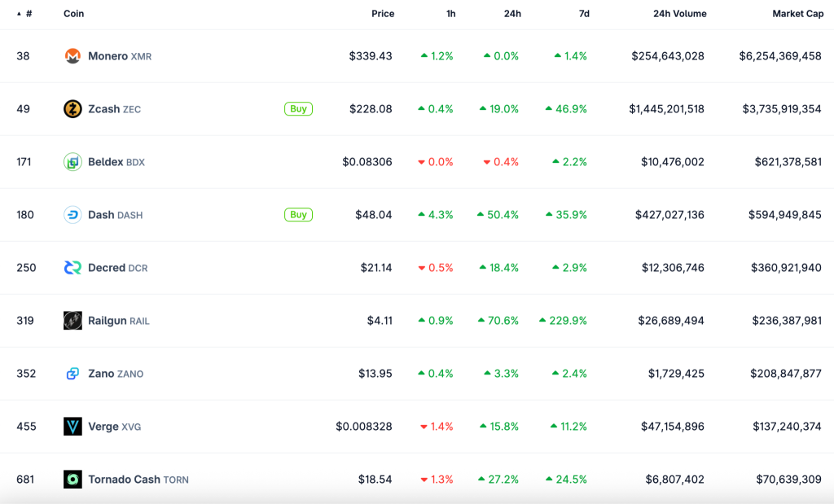The image size is (834, 504).
Task: Click the Railgun coin logo icon
Action: (x=72, y=321)
